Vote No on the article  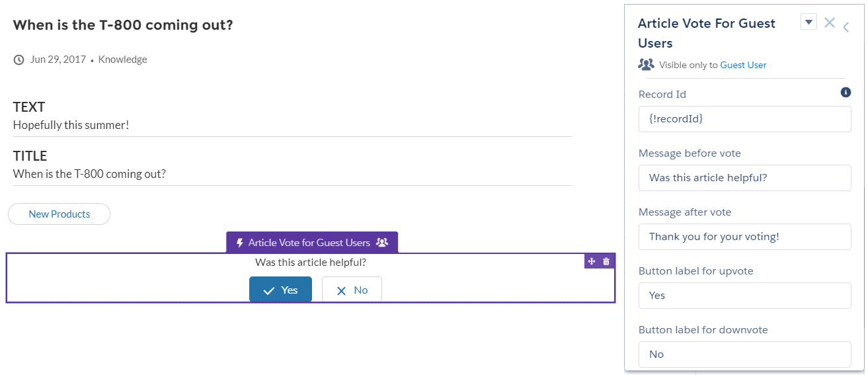352,290
